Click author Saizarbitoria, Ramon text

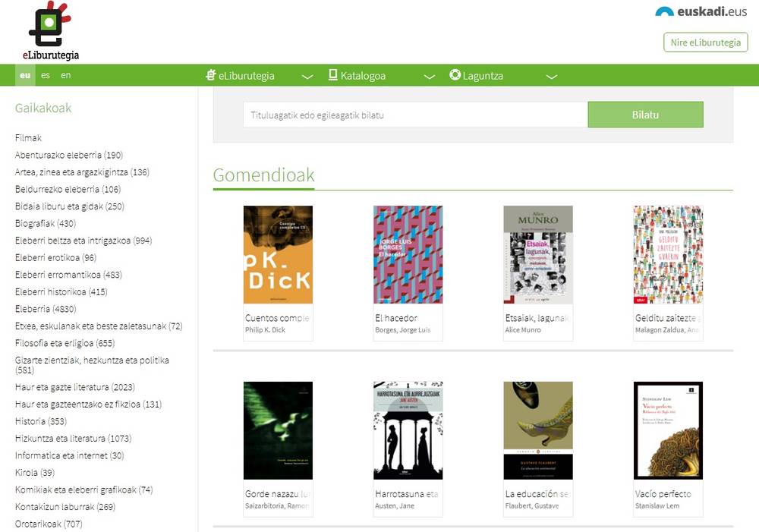[x=277, y=506]
